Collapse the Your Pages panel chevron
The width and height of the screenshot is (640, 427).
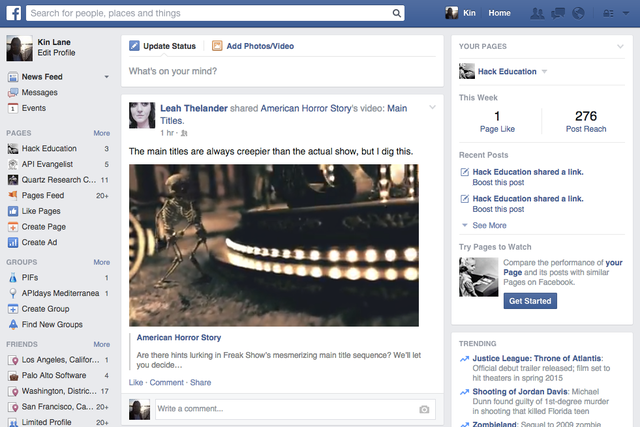[x=620, y=47]
